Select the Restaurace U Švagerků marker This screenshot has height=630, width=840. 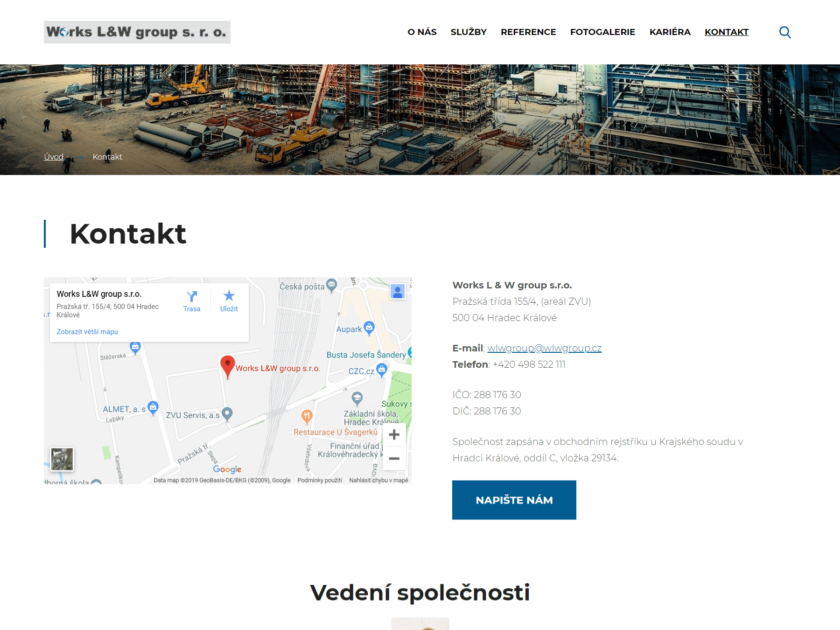click(x=307, y=417)
